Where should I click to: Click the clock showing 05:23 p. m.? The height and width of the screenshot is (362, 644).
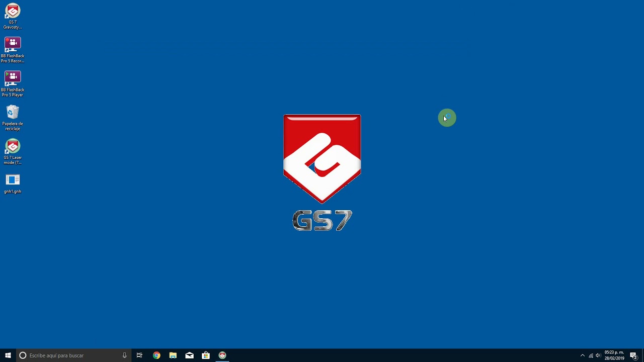click(x=614, y=355)
